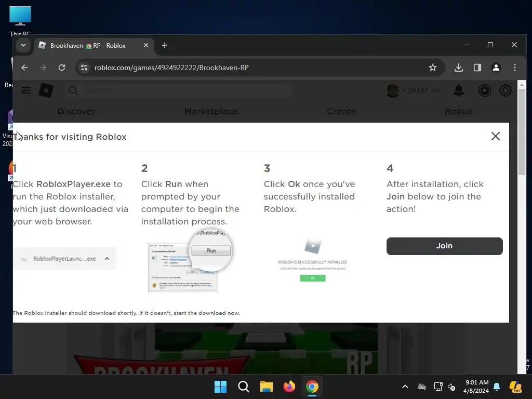Click the network display tray icon
This screenshot has width=532, height=399.
point(438,387)
